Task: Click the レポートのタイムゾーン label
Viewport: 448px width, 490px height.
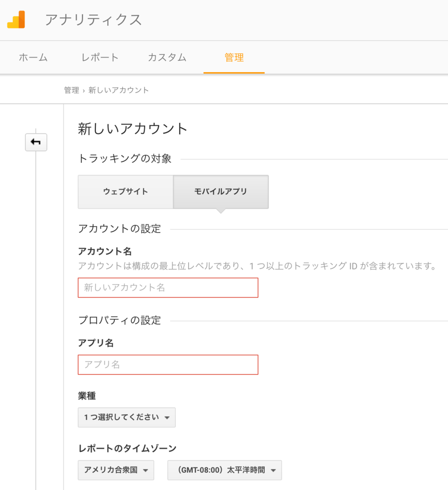Action: [127, 448]
